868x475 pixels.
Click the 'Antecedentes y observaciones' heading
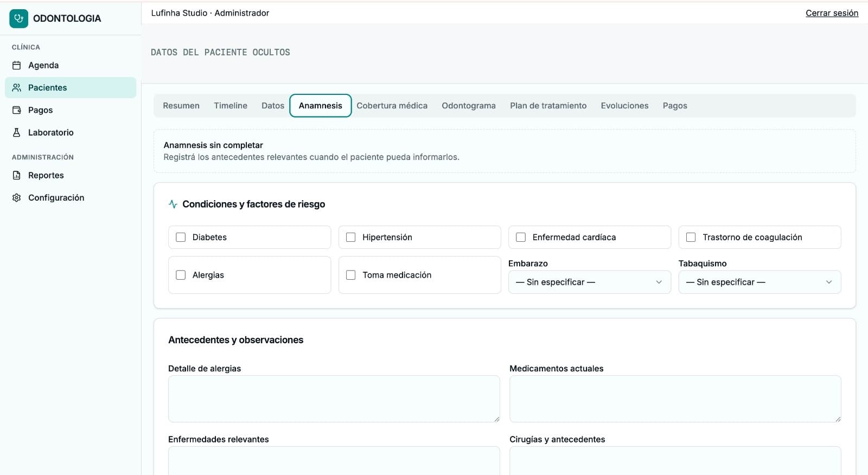click(236, 340)
